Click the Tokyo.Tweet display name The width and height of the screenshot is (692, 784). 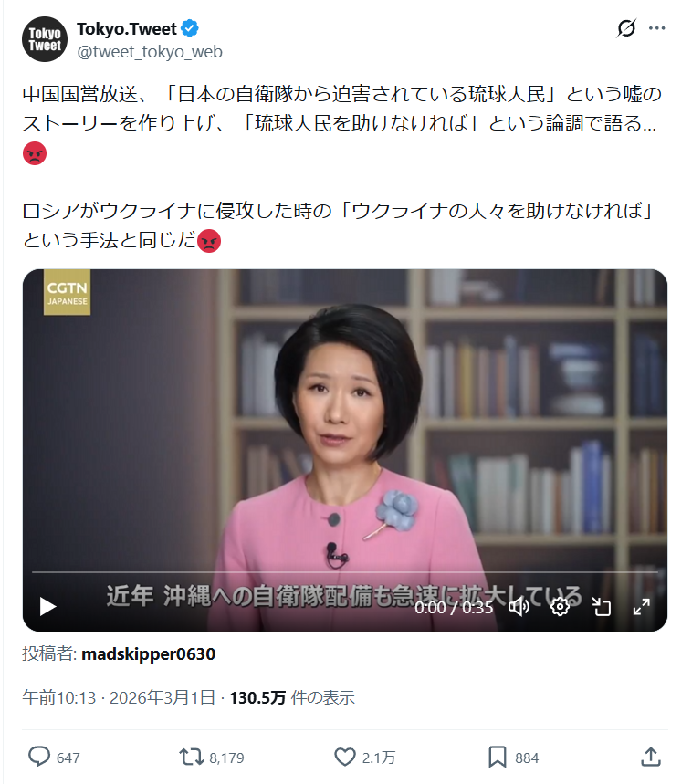(127, 29)
